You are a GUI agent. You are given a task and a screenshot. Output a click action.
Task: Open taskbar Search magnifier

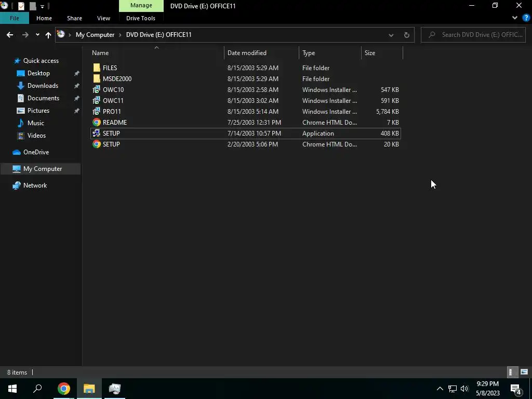pyautogui.click(x=37, y=389)
